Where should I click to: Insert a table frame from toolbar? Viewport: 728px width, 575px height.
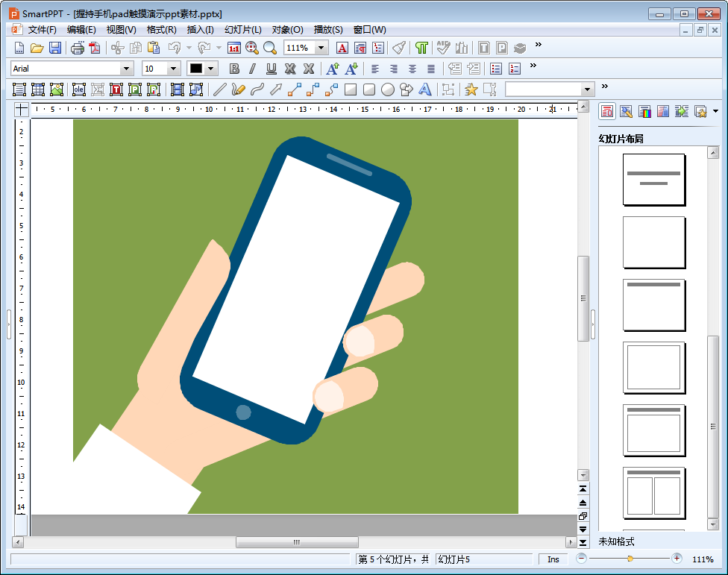click(x=37, y=89)
